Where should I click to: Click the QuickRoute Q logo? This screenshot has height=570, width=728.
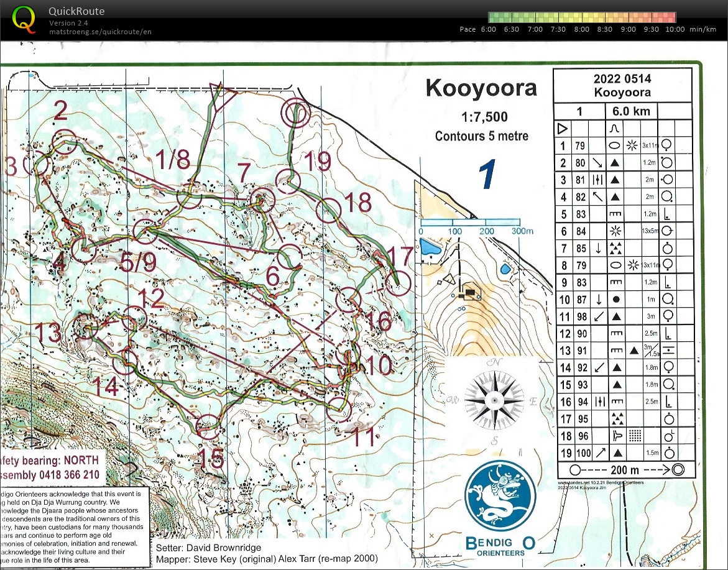[x=24, y=19]
